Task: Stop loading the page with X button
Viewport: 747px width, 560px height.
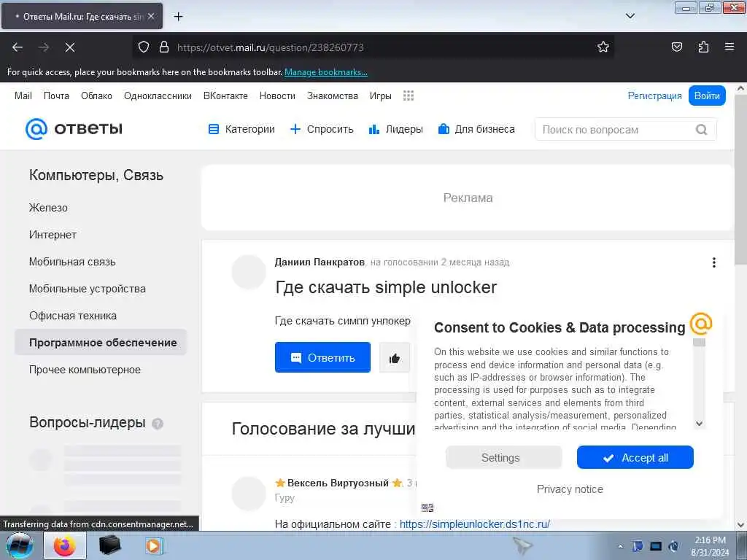Action: pos(69,47)
